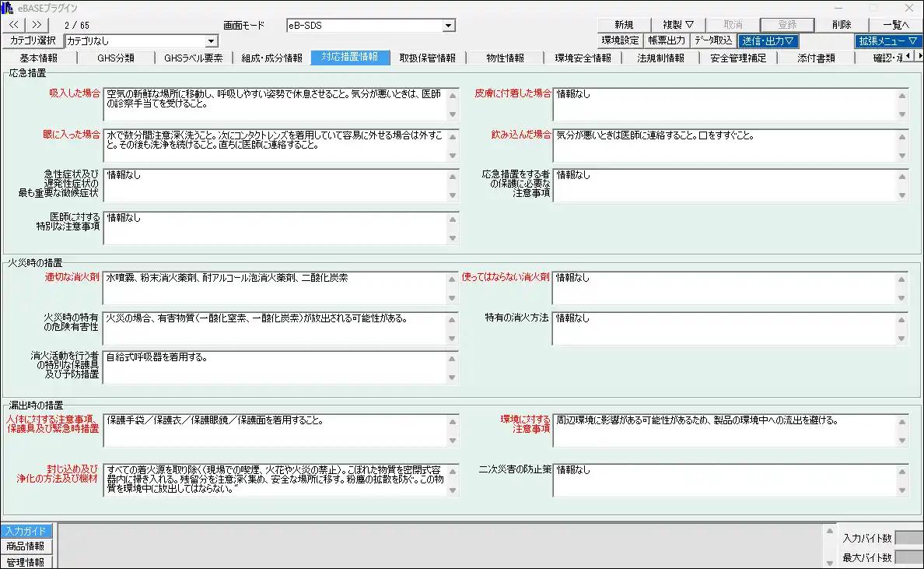
Task: Click the 削除 button
Action: [841, 25]
